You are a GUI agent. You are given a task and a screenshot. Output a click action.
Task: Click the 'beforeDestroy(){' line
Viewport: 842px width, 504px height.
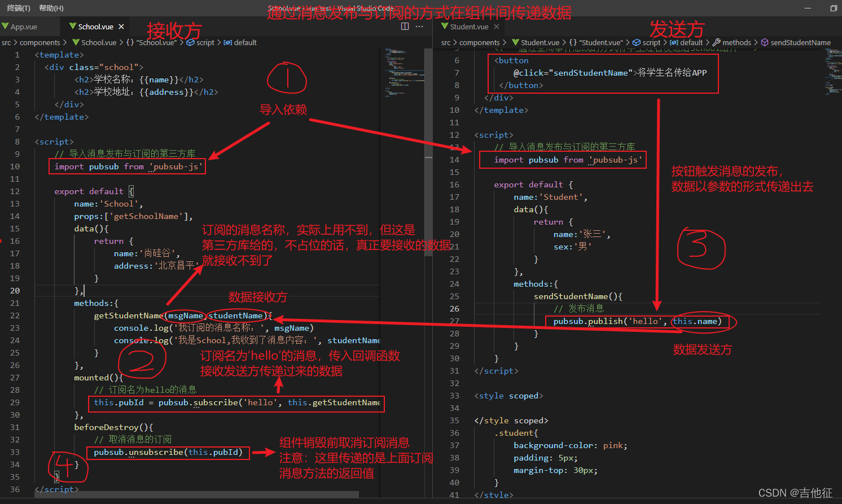(x=113, y=427)
